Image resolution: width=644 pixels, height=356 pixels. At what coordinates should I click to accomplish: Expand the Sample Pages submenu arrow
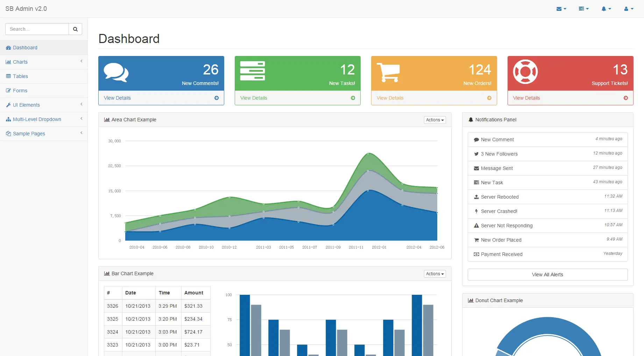coord(82,133)
